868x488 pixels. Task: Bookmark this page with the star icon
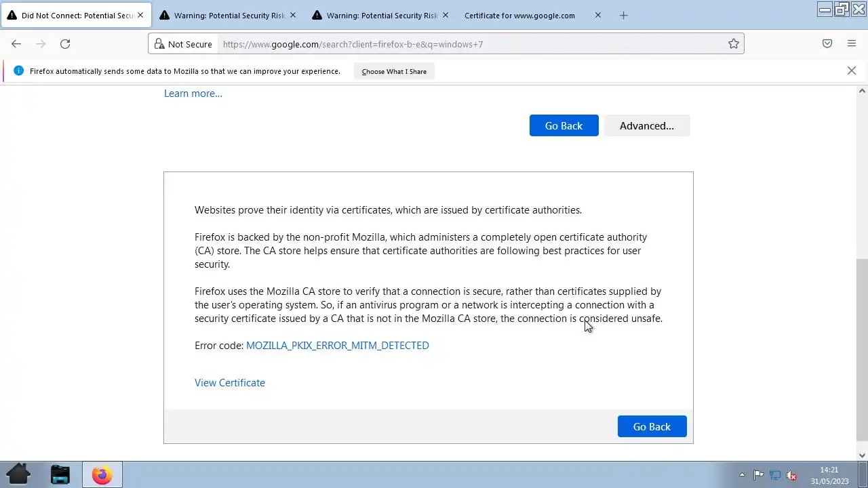coord(733,44)
